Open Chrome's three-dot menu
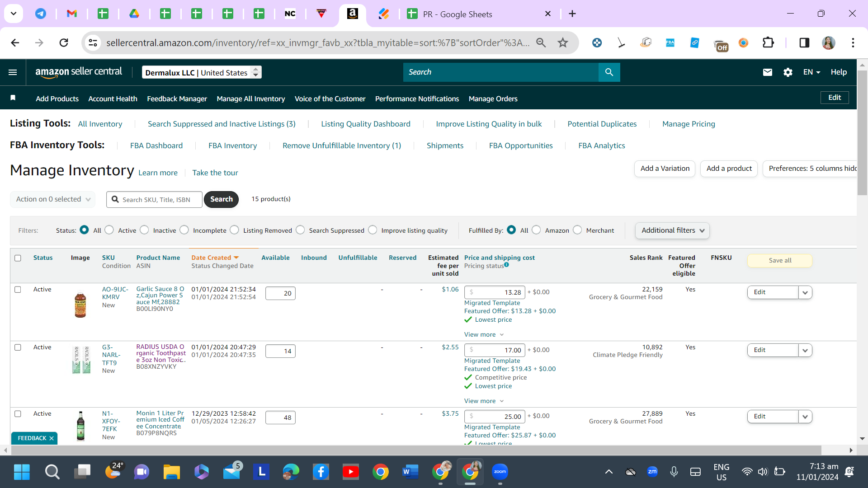868x488 pixels. point(853,42)
